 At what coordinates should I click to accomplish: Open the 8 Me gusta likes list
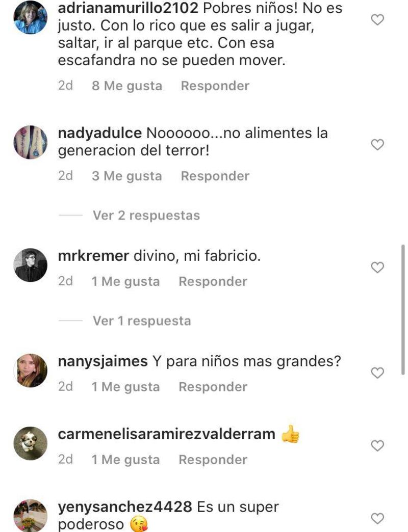(126, 86)
